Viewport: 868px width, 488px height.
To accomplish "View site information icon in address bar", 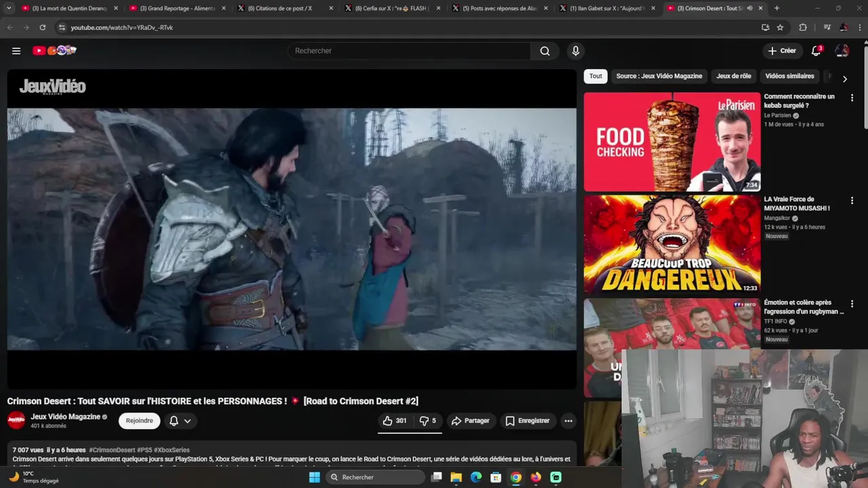I will point(62,28).
